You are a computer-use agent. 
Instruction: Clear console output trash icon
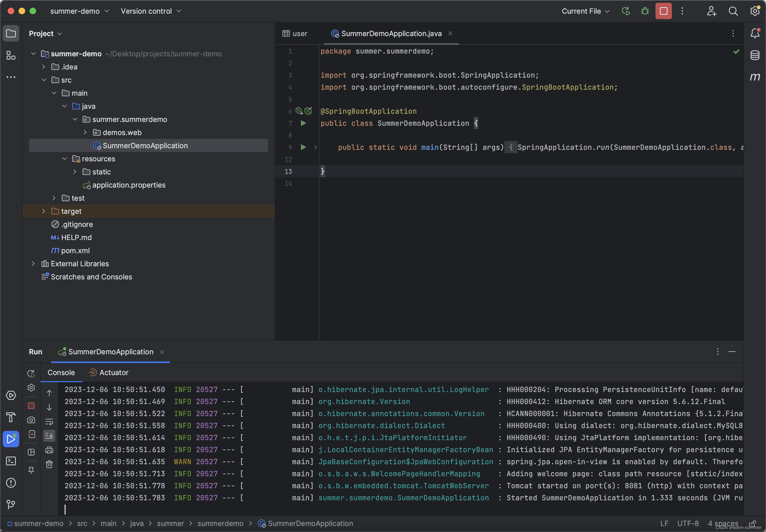point(49,464)
